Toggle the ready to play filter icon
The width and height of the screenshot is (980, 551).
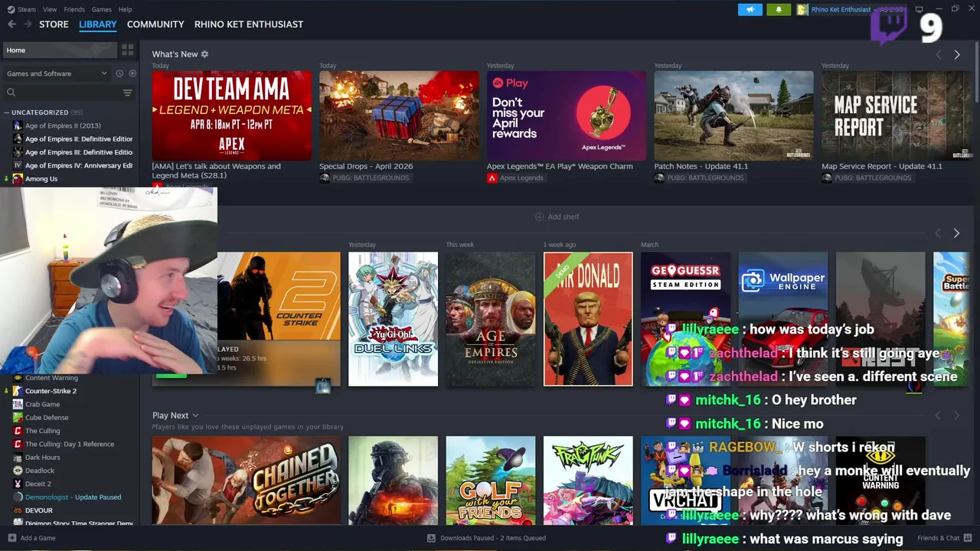(132, 73)
